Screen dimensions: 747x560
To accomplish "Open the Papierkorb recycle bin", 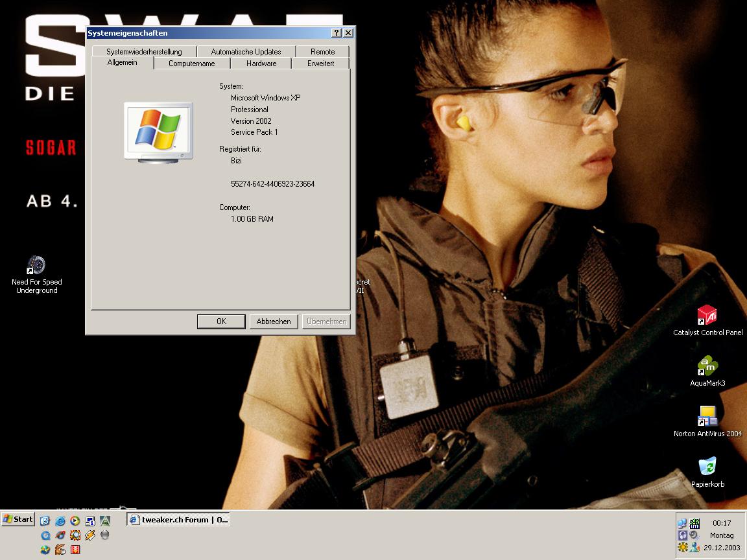I will [707, 467].
